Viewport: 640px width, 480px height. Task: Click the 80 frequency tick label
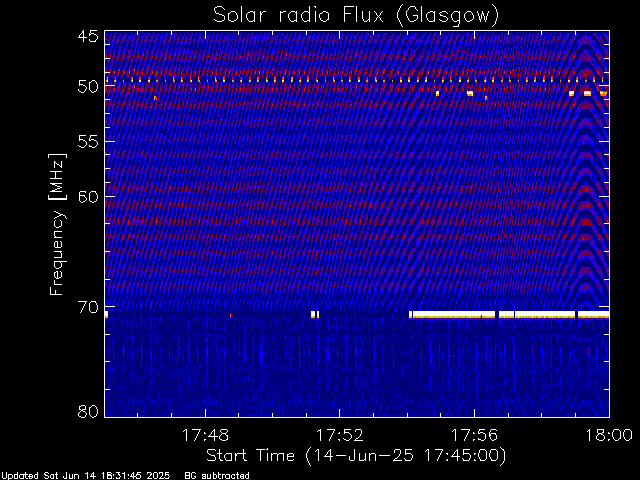(x=88, y=411)
